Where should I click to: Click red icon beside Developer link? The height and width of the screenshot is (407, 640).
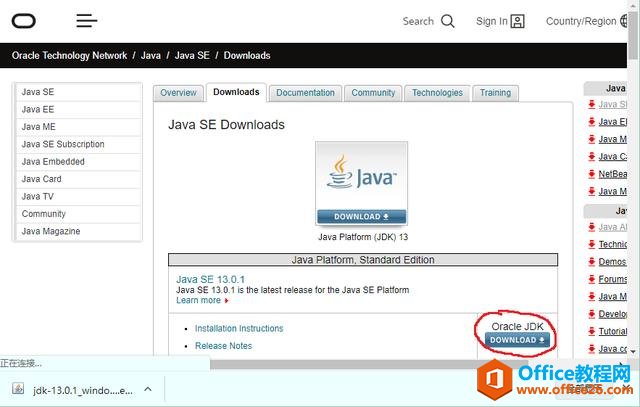(591, 314)
